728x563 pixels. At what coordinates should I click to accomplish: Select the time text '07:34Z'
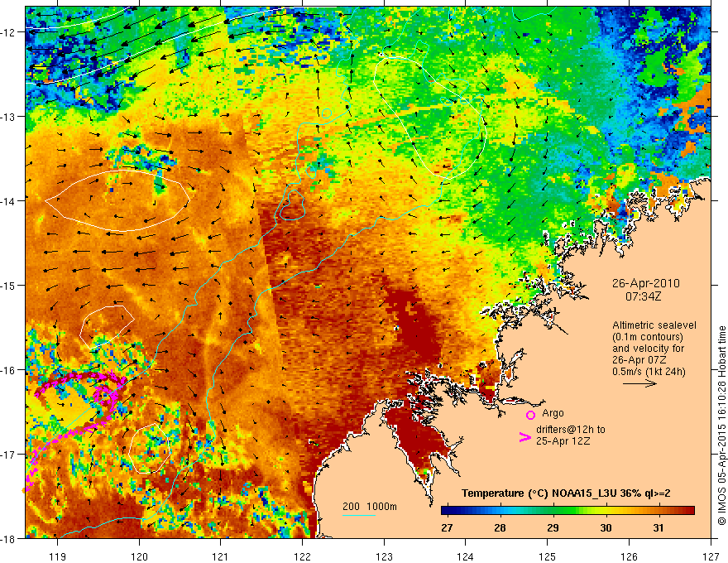point(643,296)
